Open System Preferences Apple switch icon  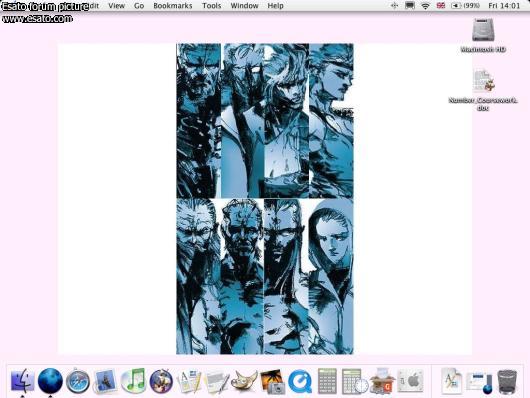410,381
